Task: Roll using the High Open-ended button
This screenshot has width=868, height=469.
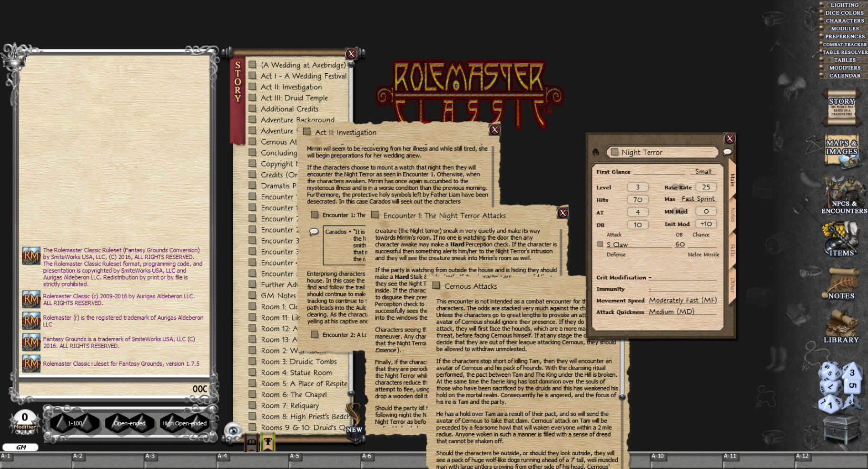Action: [x=184, y=423]
